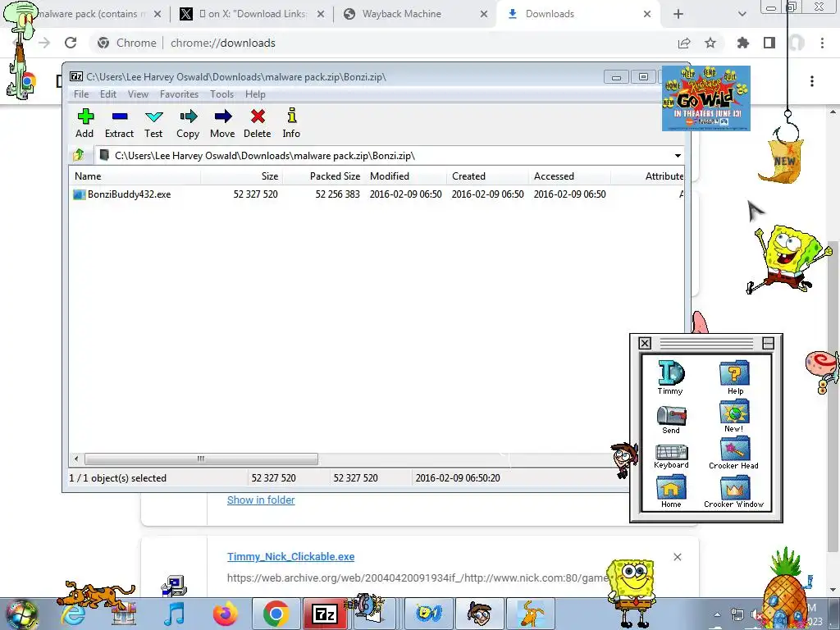
Task: Expand the Chrome tab search chevron
Action: tap(742, 14)
